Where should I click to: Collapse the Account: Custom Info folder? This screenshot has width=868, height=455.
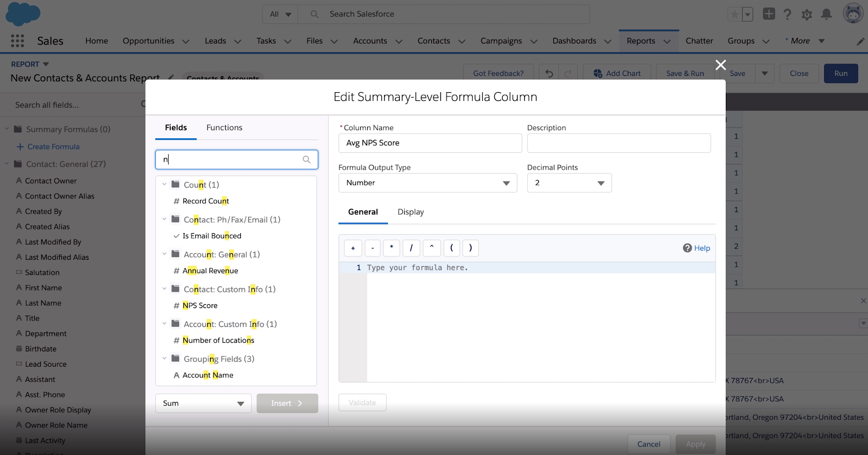[164, 323]
